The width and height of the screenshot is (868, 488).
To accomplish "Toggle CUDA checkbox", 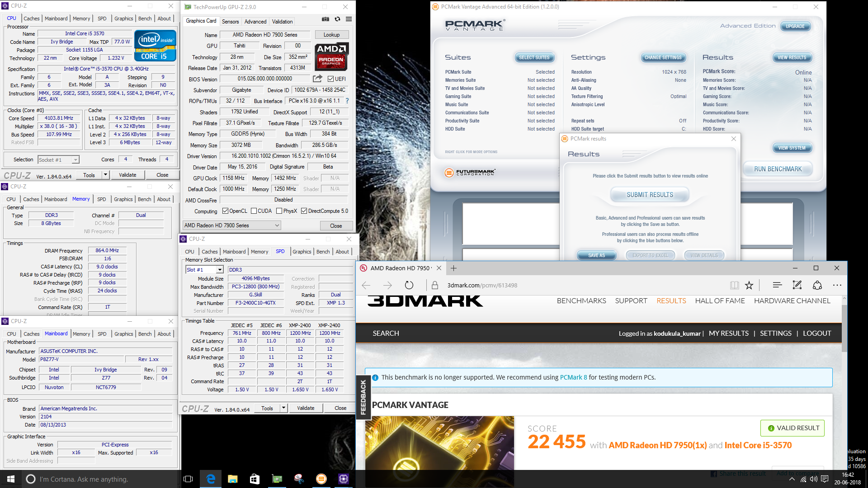I will (254, 211).
